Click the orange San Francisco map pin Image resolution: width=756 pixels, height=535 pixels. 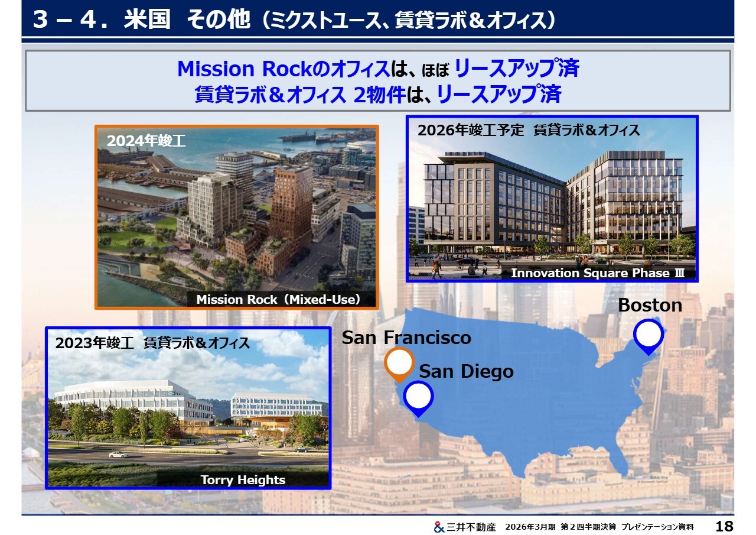tap(399, 363)
